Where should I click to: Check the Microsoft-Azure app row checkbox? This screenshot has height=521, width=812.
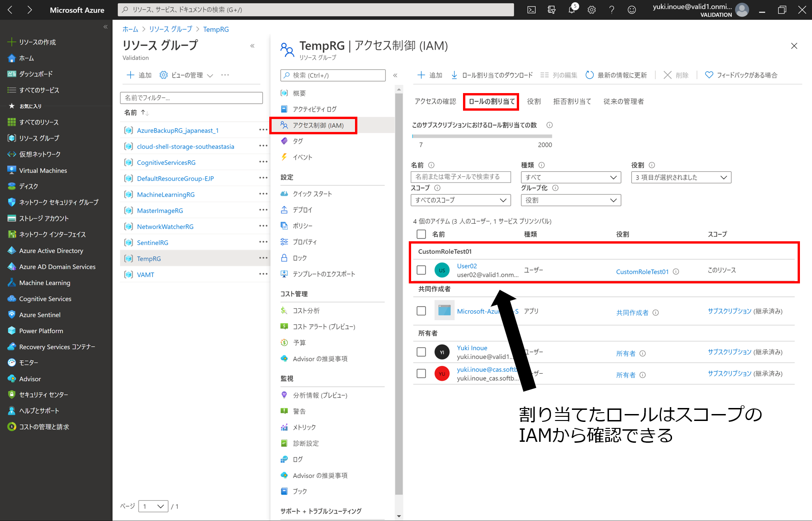(421, 311)
